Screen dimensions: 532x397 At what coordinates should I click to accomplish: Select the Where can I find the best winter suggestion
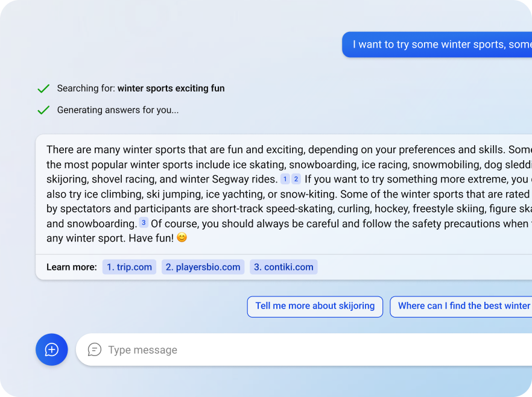(x=461, y=307)
